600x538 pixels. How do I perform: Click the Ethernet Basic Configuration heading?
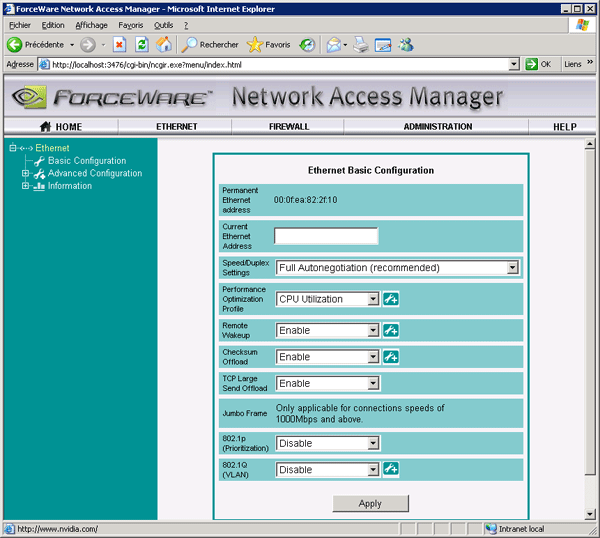pos(371,170)
